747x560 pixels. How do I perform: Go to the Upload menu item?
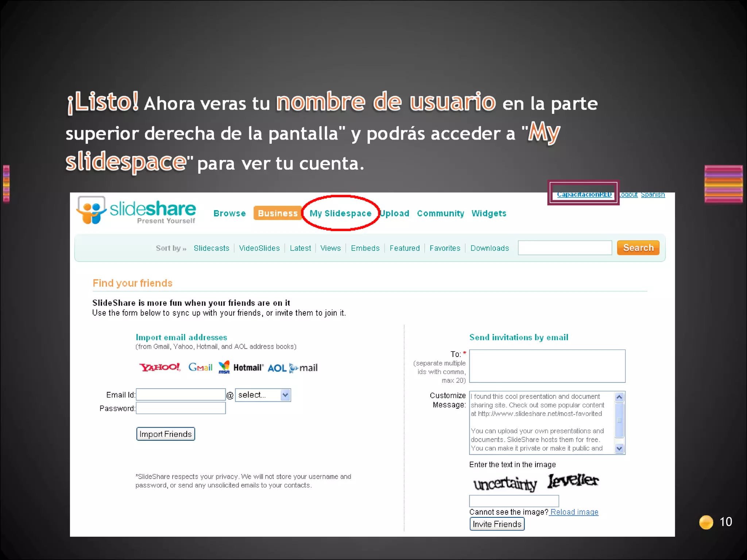pyautogui.click(x=394, y=214)
